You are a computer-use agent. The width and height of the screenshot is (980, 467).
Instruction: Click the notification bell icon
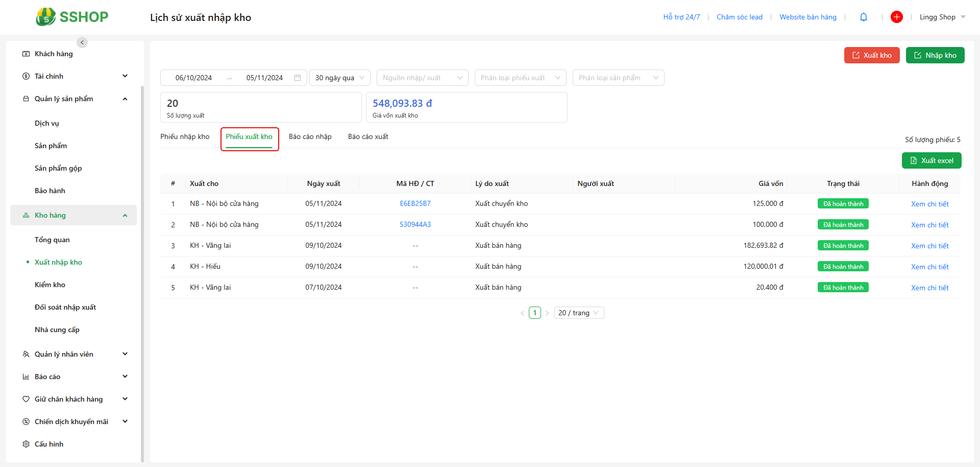[863, 17]
